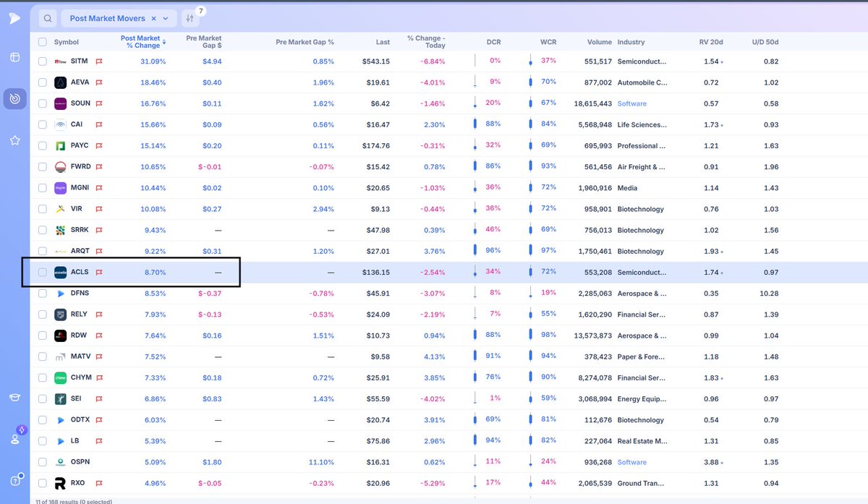The height and width of the screenshot is (504, 868).
Task: Open the help question mark icon
Action: pos(14,480)
